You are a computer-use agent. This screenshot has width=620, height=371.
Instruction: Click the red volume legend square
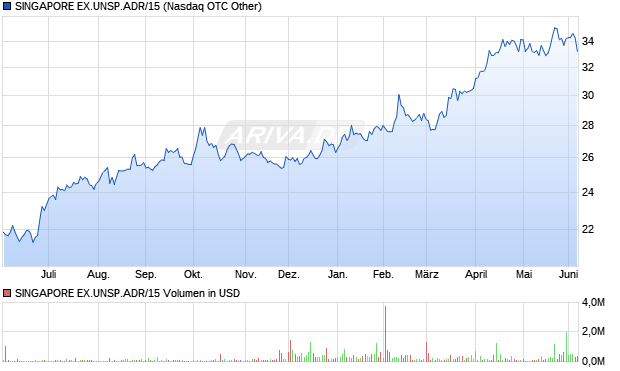[7, 293]
